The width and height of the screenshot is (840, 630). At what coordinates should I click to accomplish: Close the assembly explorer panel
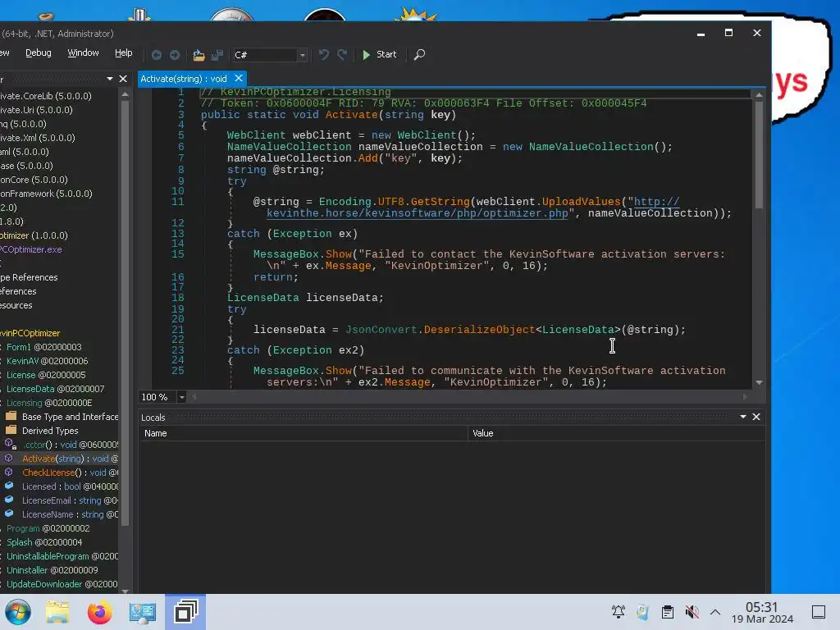tap(123, 79)
